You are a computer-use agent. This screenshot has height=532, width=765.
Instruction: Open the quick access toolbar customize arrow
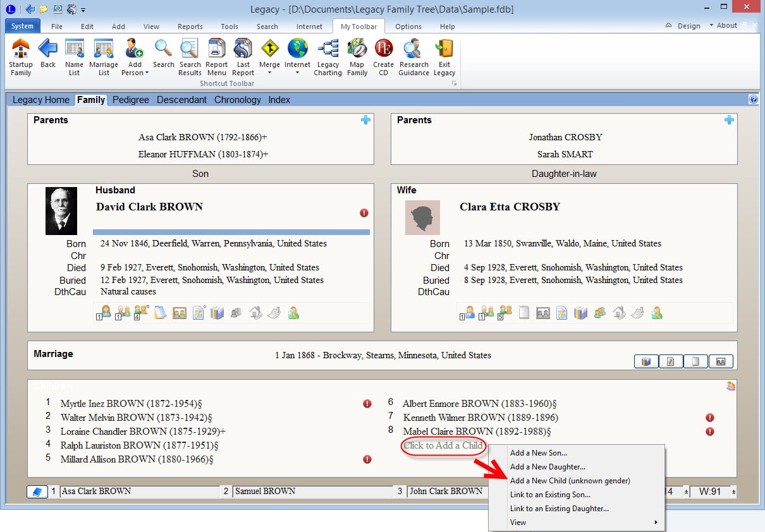tap(83, 9)
